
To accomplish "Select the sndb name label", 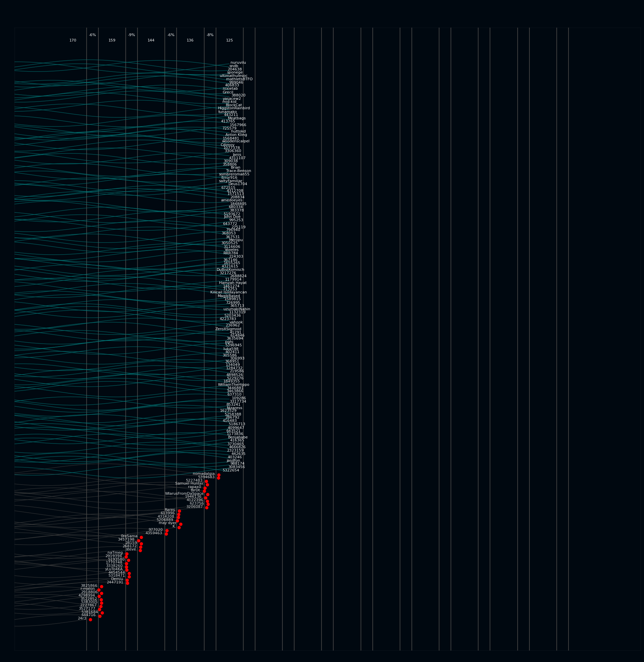I will coord(234,66).
